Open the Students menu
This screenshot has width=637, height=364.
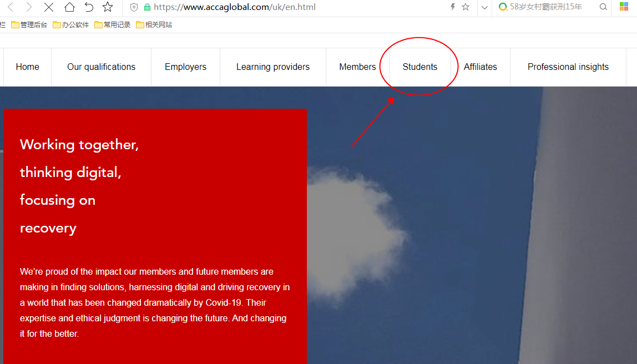420,67
